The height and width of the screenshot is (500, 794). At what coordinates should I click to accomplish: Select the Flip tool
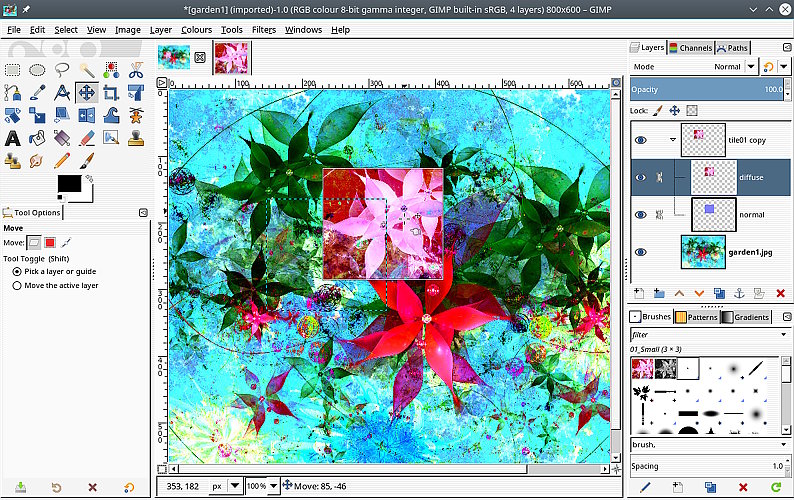87,116
